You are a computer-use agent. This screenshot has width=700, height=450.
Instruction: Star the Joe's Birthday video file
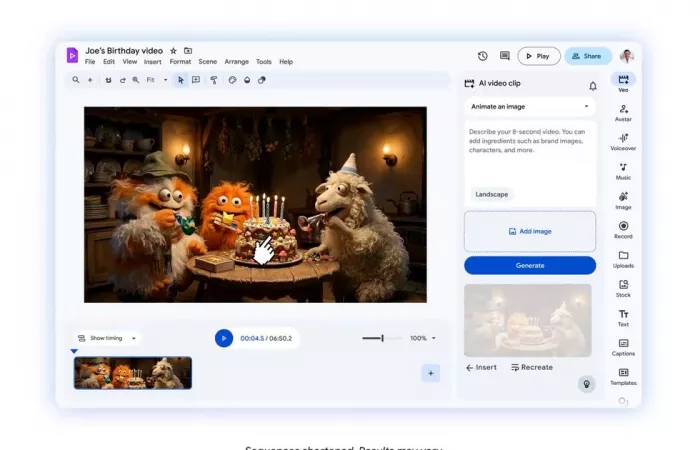coord(173,50)
